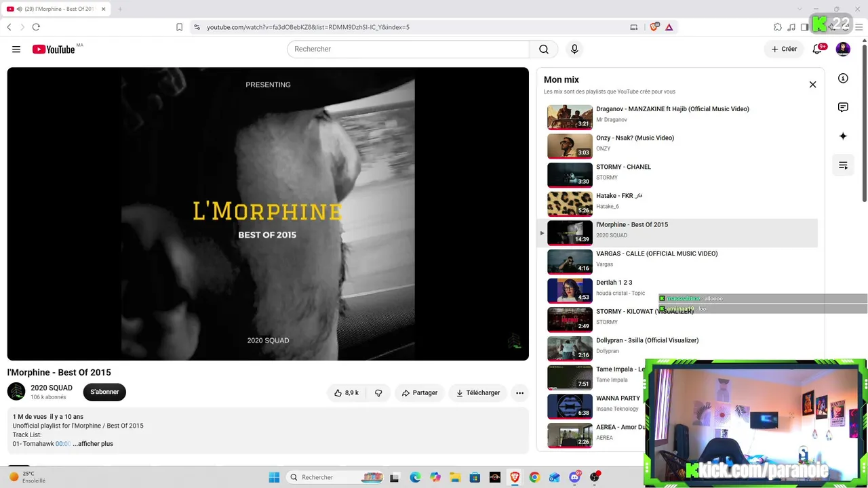
Task: Switch to the l'Morphine YouTube browser tab
Action: (x=56, y=9)
